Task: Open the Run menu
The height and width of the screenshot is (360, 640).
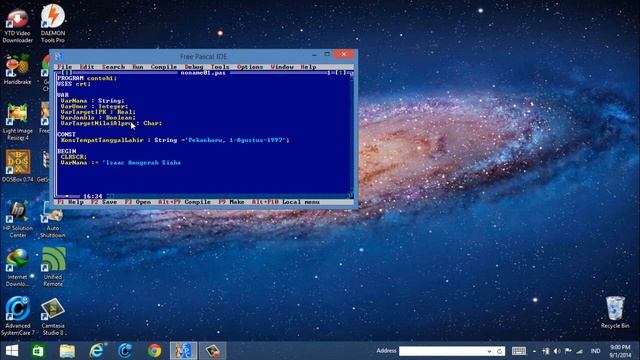Action: tap(138, 67)
